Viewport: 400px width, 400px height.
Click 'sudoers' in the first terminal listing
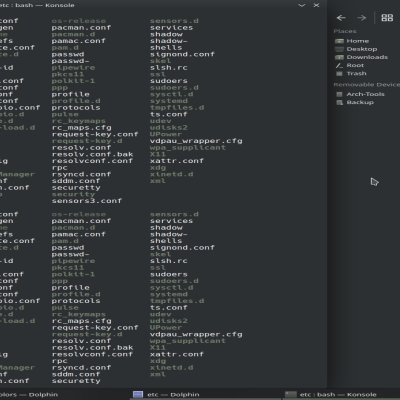tap(169, 81)
